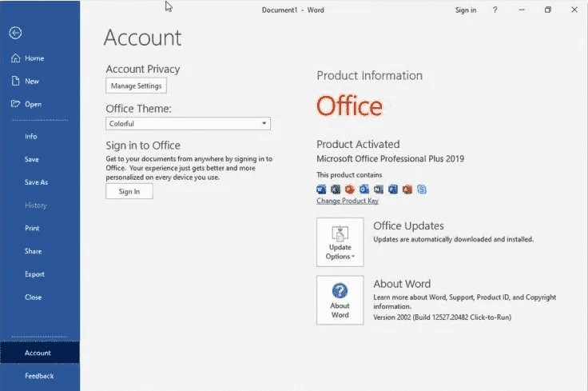
Task: Click the Product Activated text
Action: pyautogui.click(x=358, y=144)
